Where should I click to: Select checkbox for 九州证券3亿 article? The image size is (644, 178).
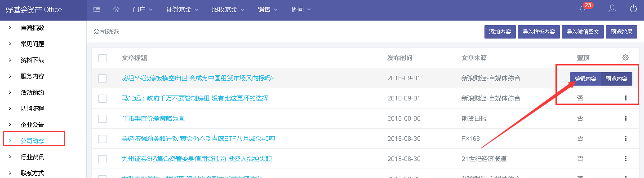coord(102,159)
